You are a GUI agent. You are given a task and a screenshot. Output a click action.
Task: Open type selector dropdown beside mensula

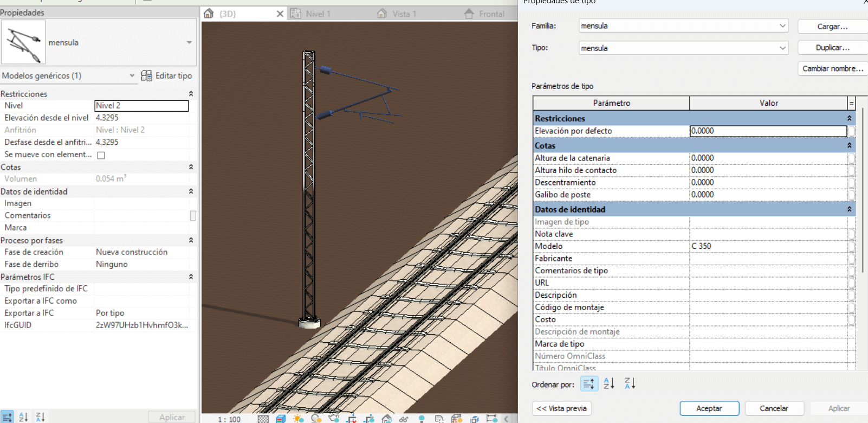(189, 42)
